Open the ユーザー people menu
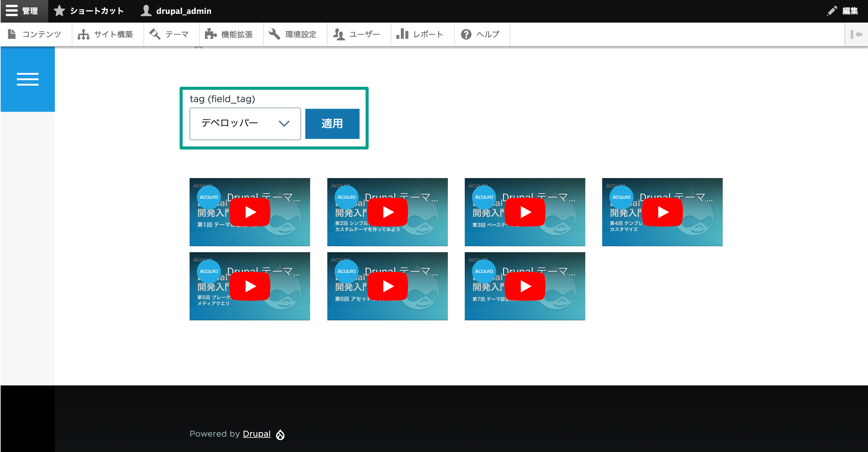The width and height of the screenshot is (868, 452). tap(359, 34)
